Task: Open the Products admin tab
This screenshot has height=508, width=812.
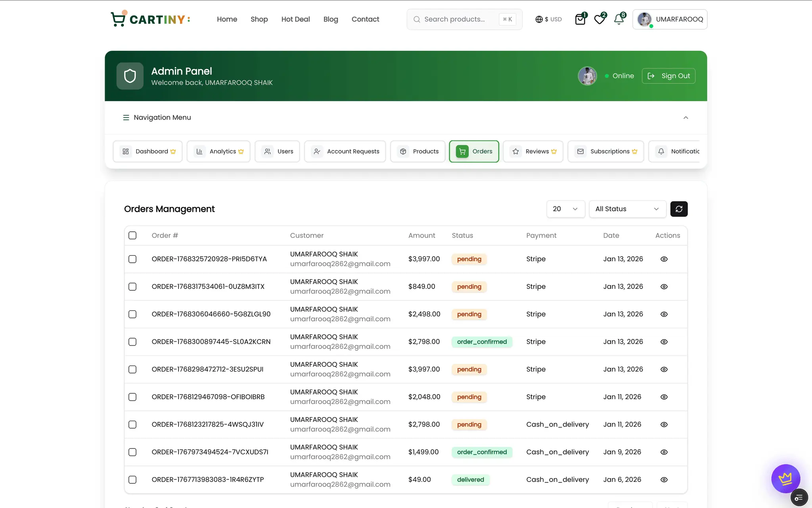Action: pos(417,151)
